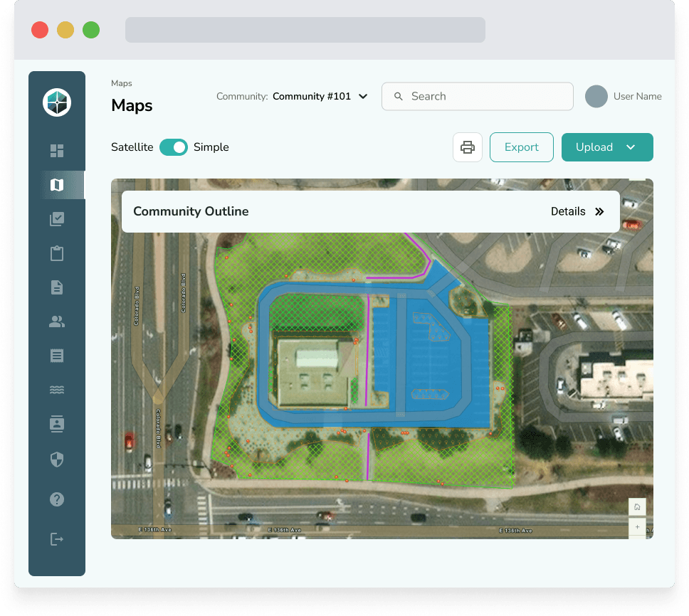
Task: Open the people group sidebar icon
Action: 57,322
